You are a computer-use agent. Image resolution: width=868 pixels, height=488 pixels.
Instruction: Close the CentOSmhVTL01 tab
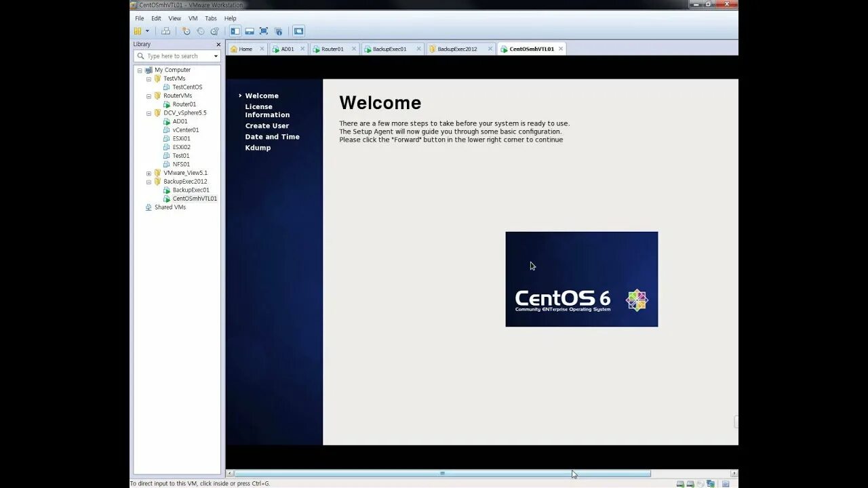tap(561, 49)
